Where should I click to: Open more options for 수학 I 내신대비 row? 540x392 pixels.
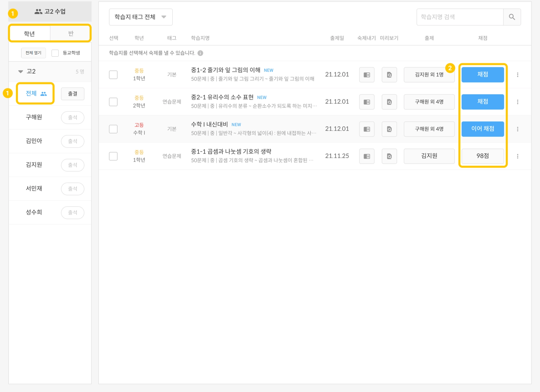pos(517,129)
